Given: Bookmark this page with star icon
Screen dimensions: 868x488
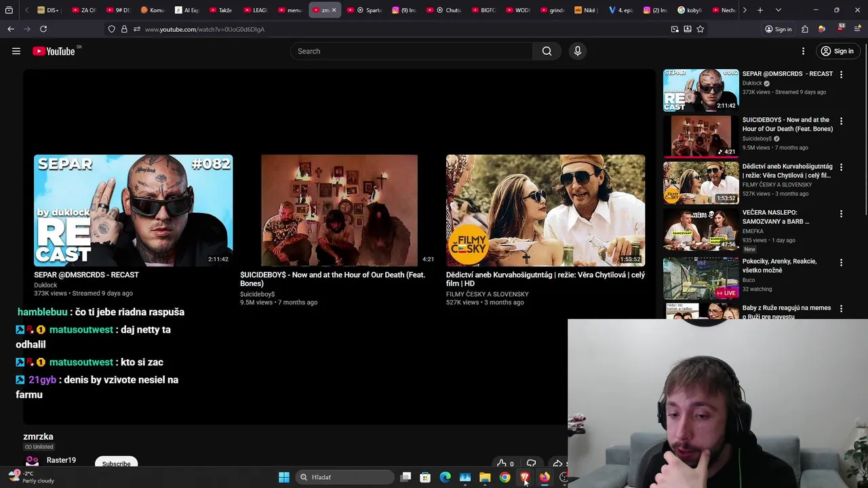Looking at the screenshot, I should click(701, 29).
